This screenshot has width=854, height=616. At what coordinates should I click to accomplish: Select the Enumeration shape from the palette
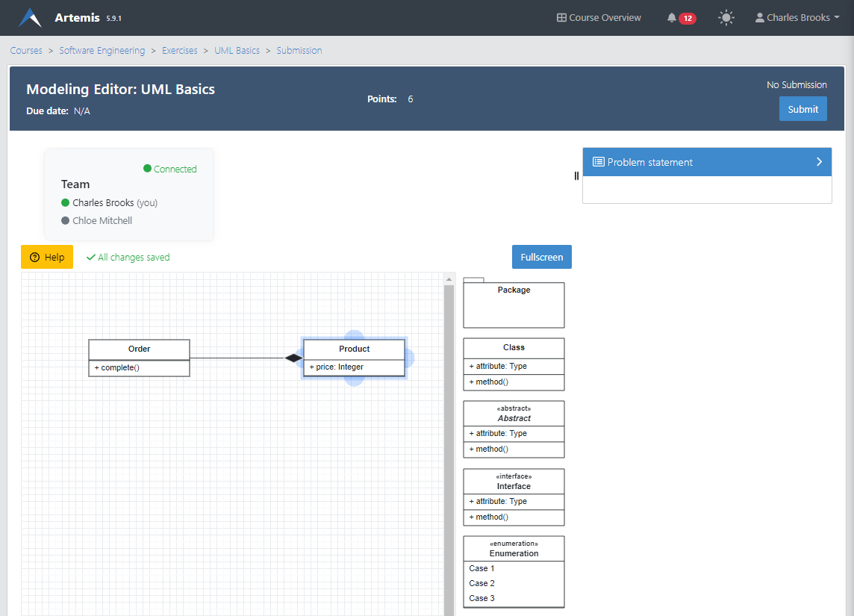(514, 571)
